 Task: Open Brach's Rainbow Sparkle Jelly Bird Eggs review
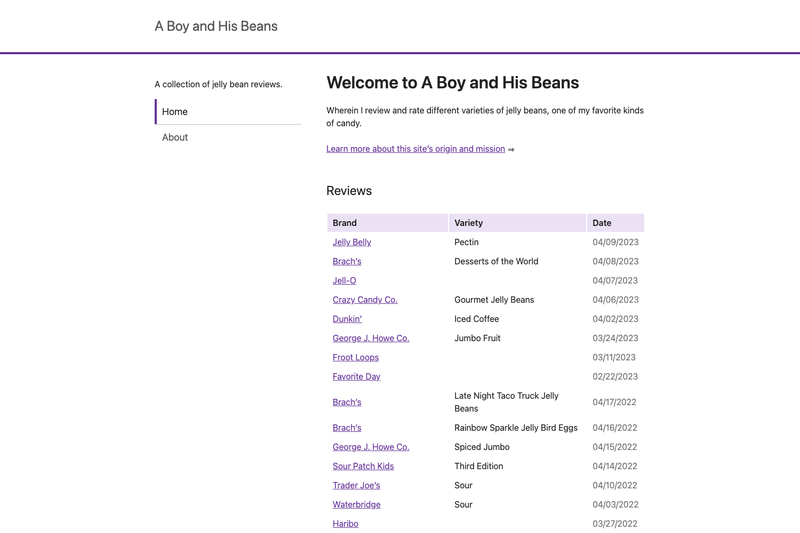pos(346,427)
